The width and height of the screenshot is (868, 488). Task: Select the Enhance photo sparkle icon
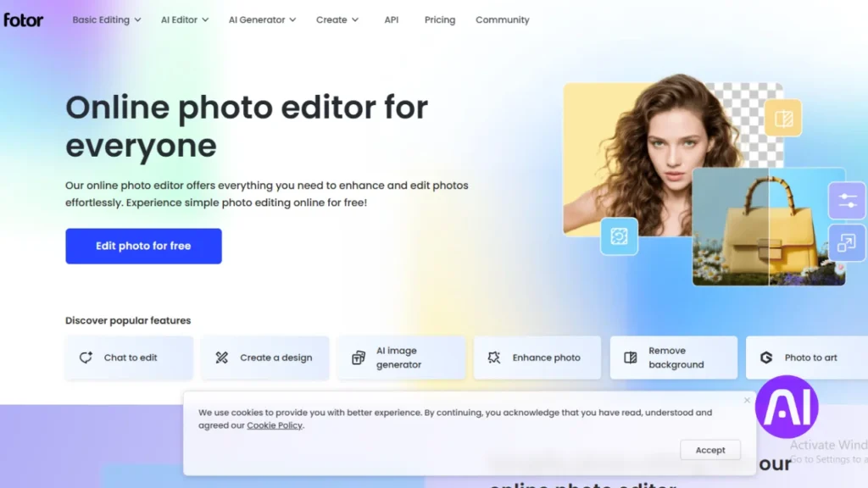(494, 358)
